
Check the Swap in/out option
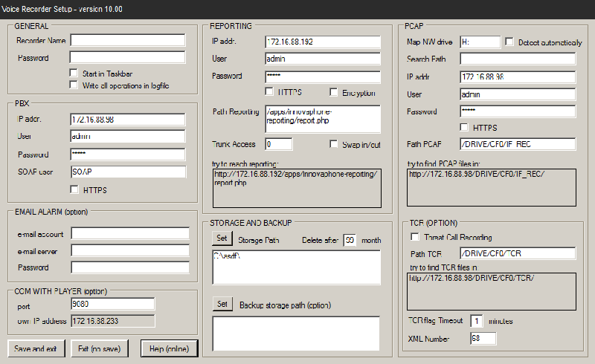tap(333, 143)
